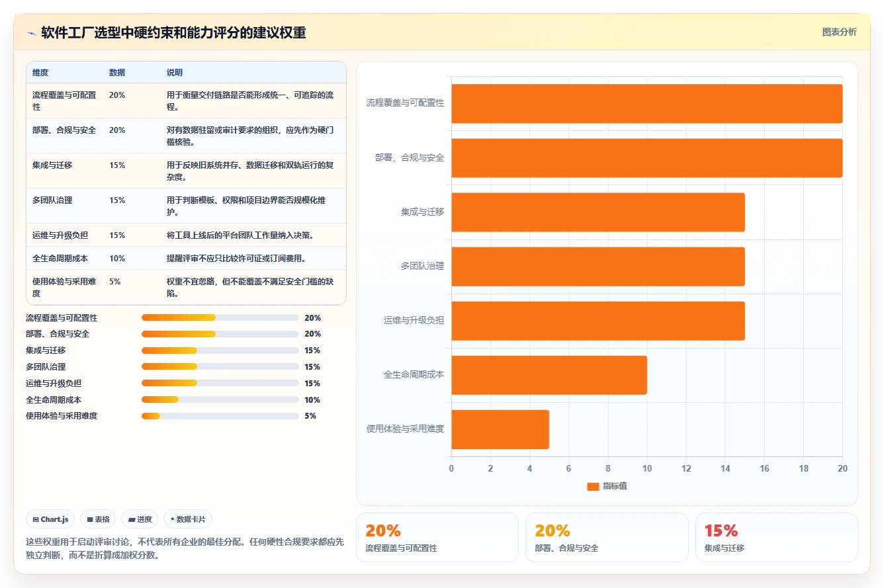The image size is (884, 588).
Task: Open the 20% 部署、合规与安全 data card
Action: point(607,538)
